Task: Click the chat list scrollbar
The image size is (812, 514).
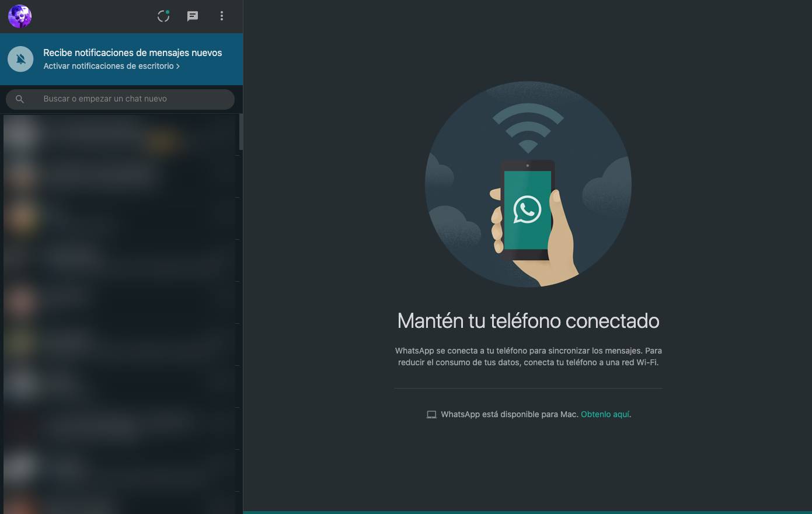Action: [x=241, y=132]
